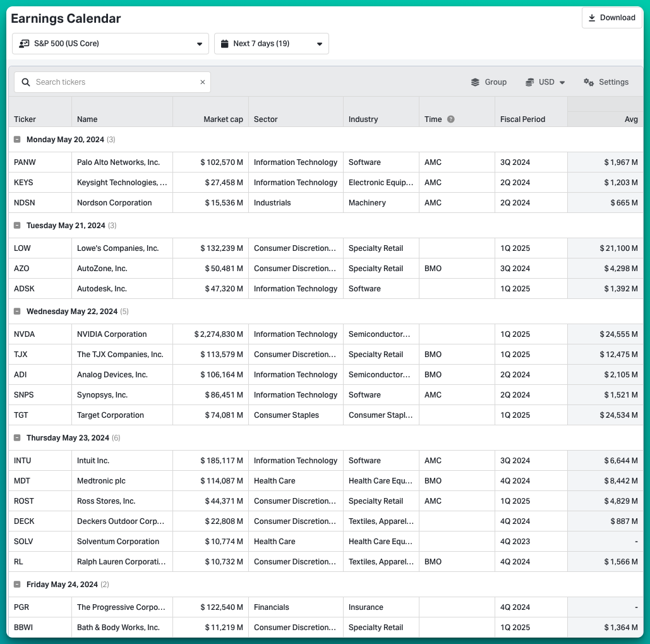Click Keysight Technologies name cell

(123, 183)
